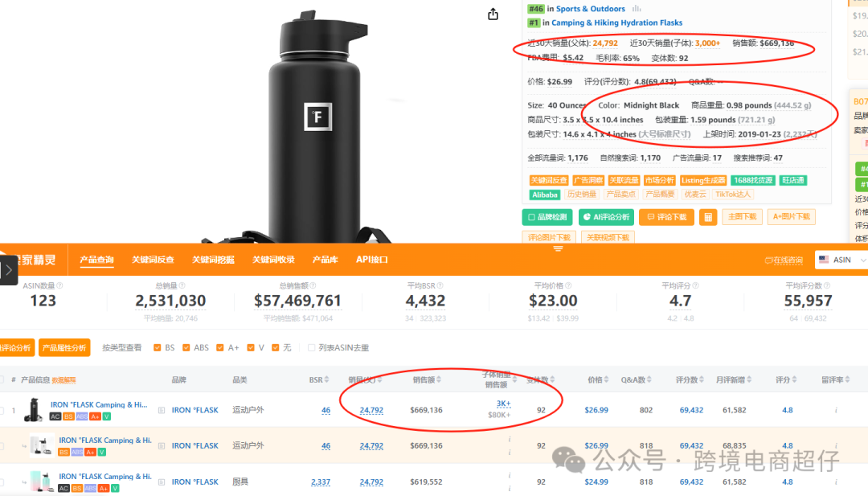
Task: Toggle the select-all checkbox in the table header
Action: [2, 379]
